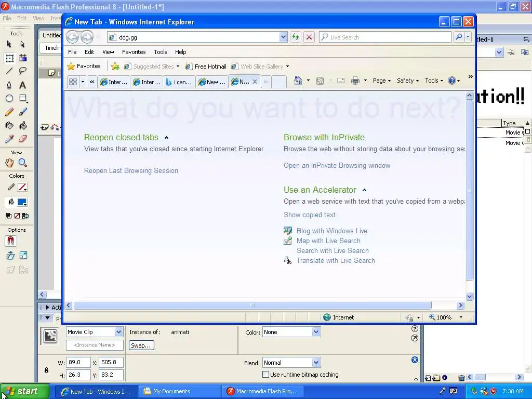Open the Page dropdown menu
The height and width of the screenshot is (399, 532).
tap(382, 81)
